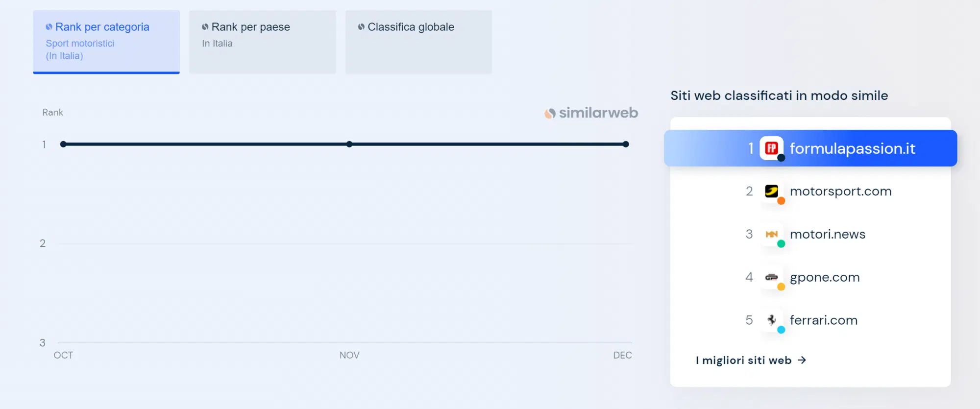Open the I migliori siti web link
Viewport: 980px width, 409px height.
coord(743,361)
